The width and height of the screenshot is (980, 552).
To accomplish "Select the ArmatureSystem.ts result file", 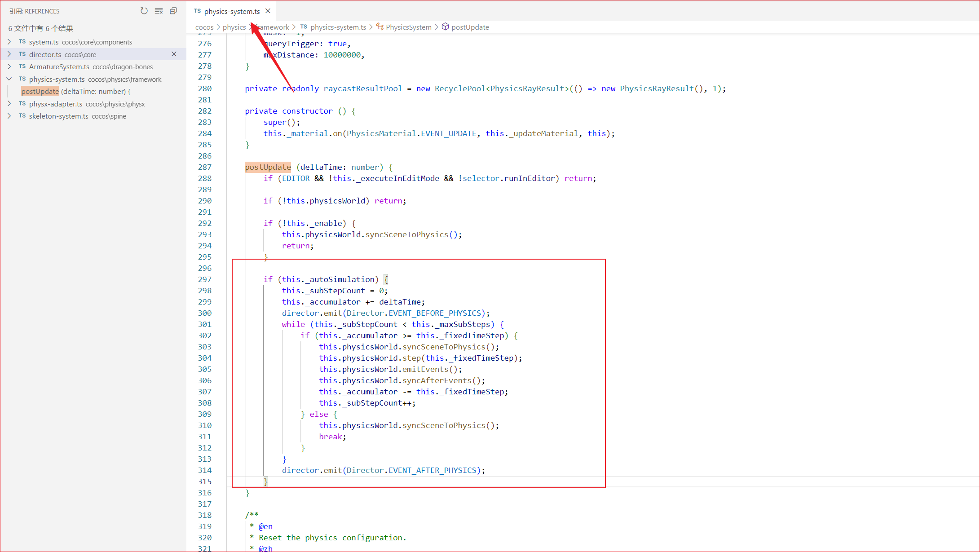I will pos(59,66).
